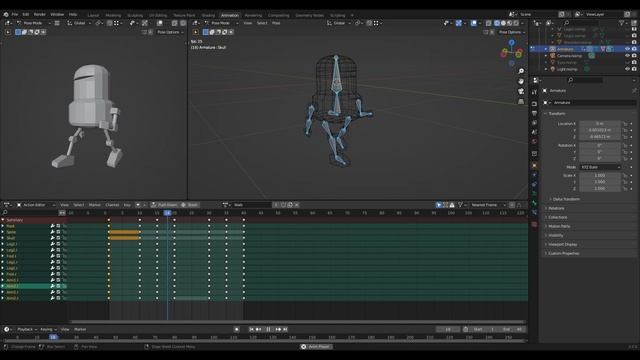Open Action Editor mode dropdown
Image resolution: width=640 pixels, height=360 pixels.
[x=36, y=205]
